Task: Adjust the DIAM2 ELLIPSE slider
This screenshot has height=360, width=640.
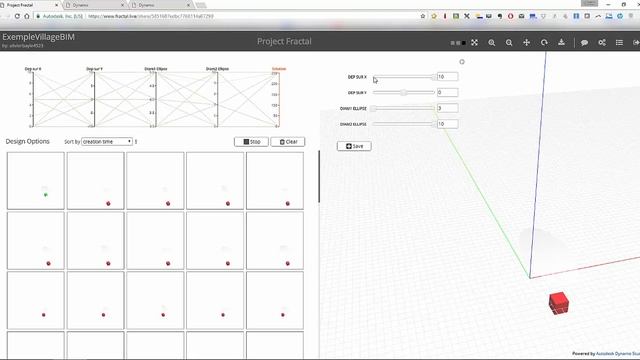Action: [404, 124]
